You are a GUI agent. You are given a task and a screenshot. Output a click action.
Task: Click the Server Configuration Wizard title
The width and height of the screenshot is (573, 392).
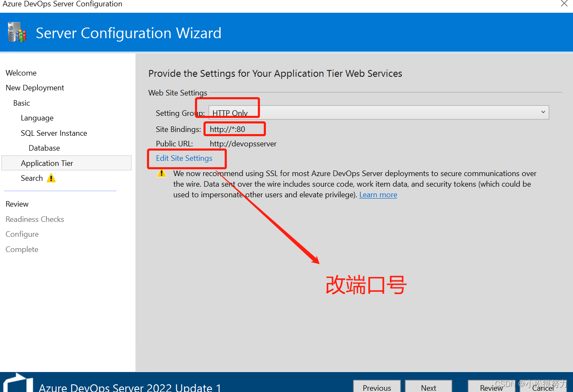(x=128, y=33)
